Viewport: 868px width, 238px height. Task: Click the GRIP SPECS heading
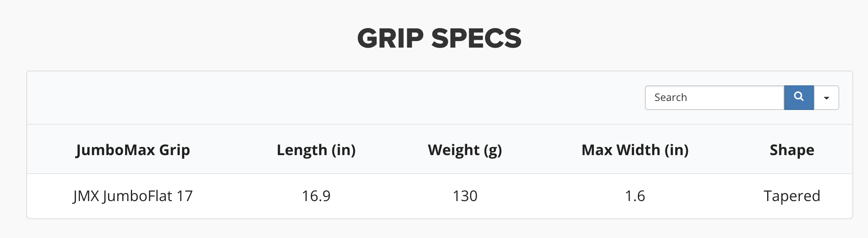439,38
